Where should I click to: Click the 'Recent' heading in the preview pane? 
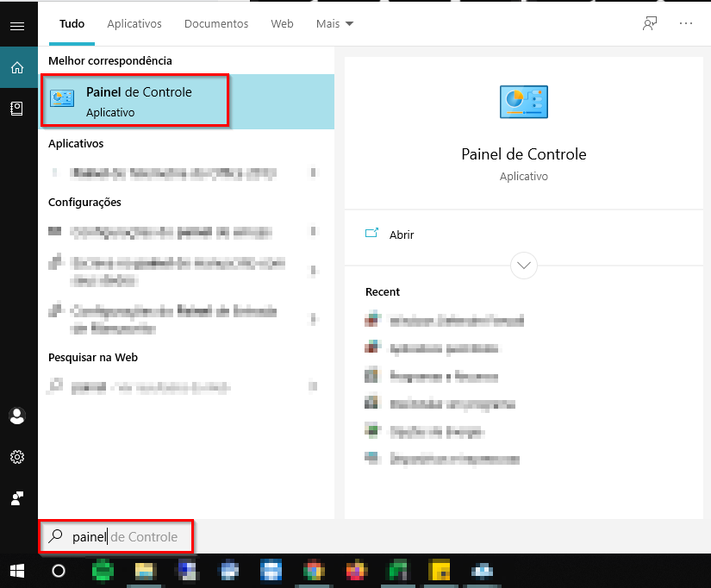coord(383,291)
